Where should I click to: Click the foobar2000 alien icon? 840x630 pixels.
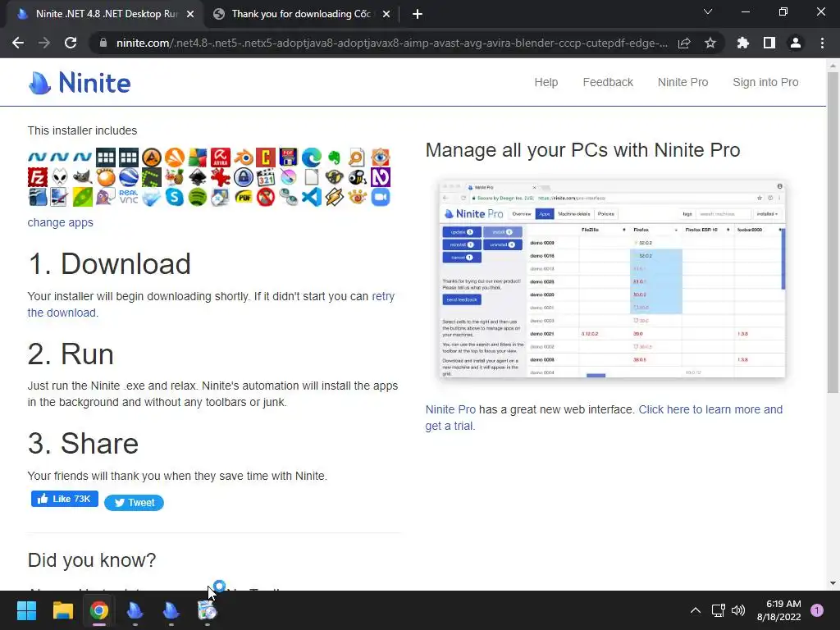[x=61, y=177]
